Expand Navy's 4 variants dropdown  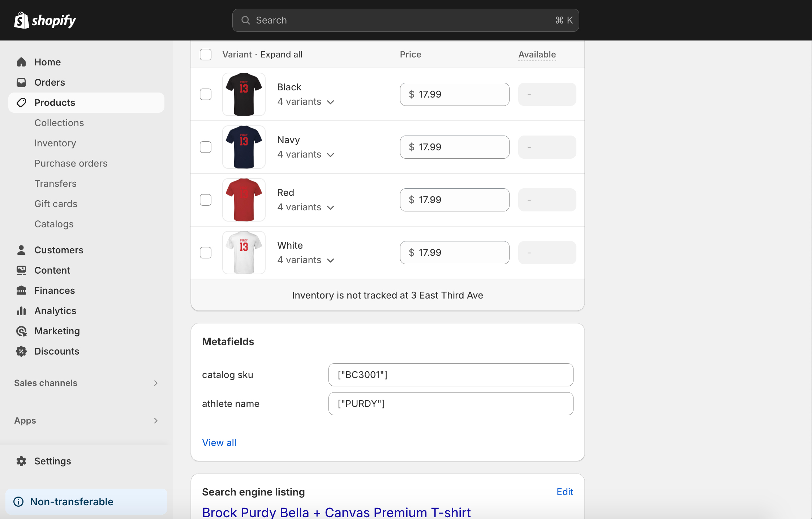(x=330, y=155)
